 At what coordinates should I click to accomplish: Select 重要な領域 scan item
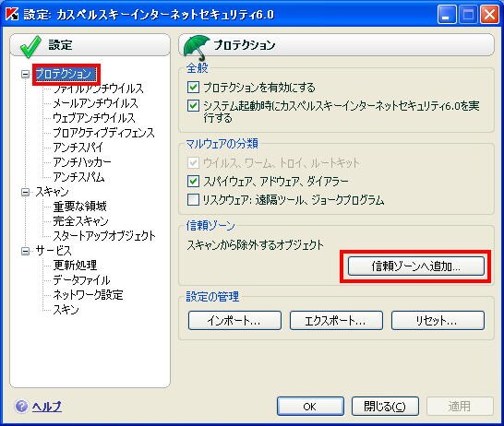coord(79,207)
